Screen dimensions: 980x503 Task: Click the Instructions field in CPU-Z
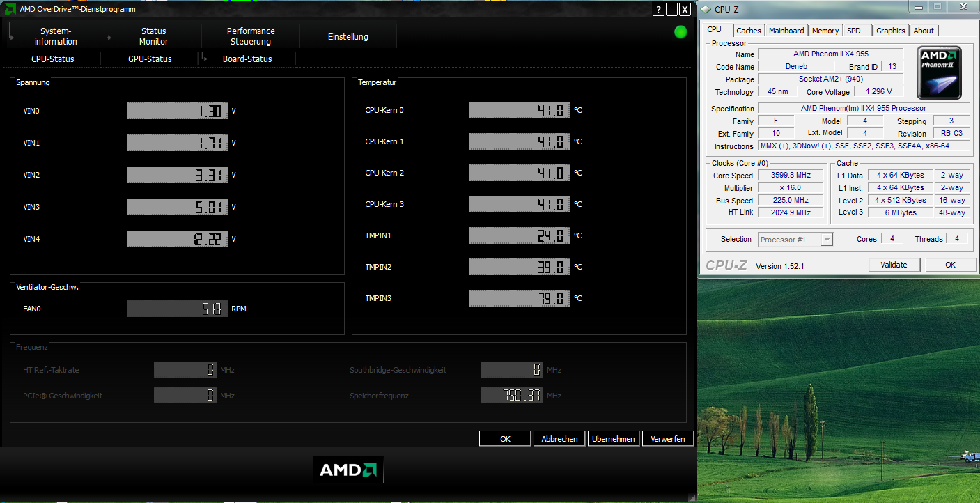(x=864, y=146)
